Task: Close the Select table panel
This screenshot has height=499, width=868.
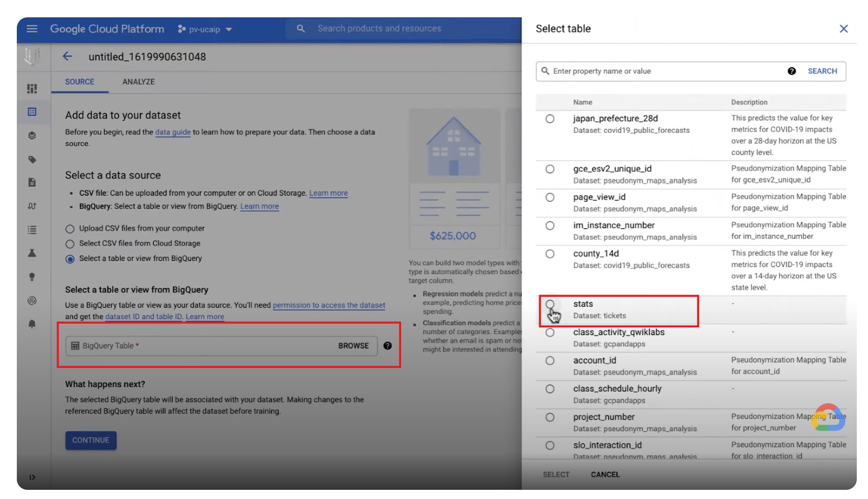Action: pos(844,29)
